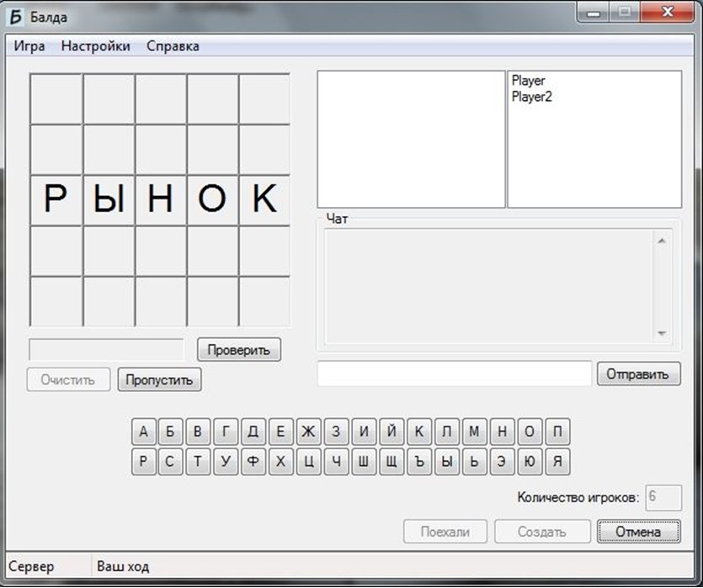Open the Игра menu
This screenshot has height=588, width=703.
click(29, 46)
